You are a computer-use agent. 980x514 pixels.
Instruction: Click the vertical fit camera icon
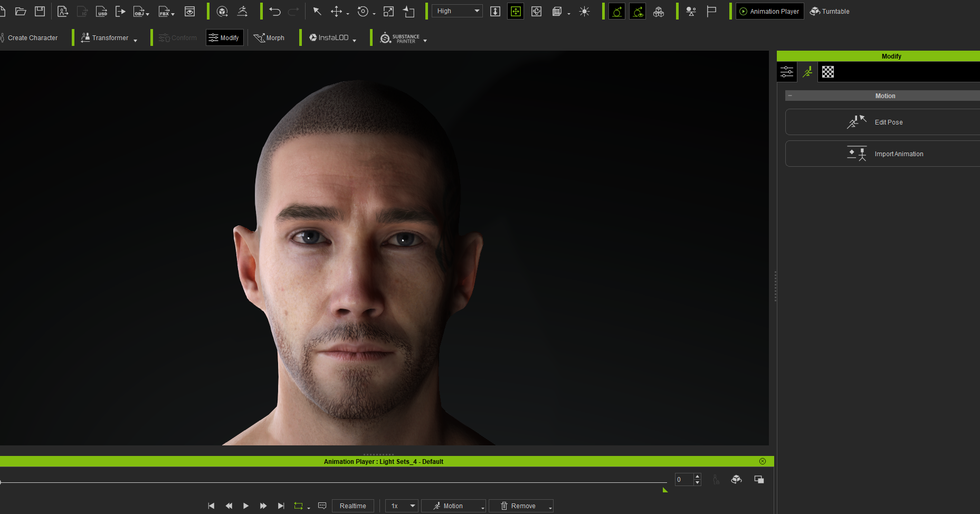pos(495,11)
